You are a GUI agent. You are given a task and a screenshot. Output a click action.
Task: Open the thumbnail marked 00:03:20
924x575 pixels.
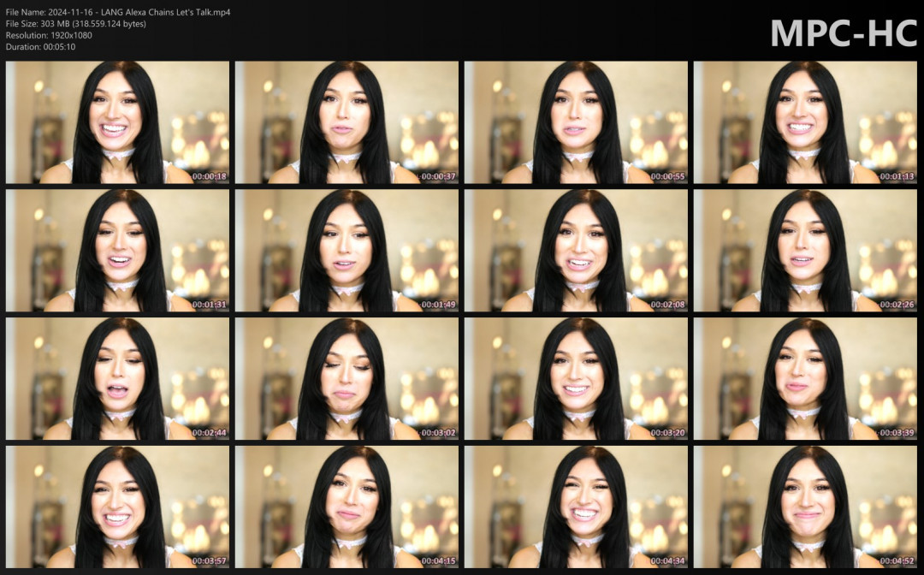click(x=576, y=379)
